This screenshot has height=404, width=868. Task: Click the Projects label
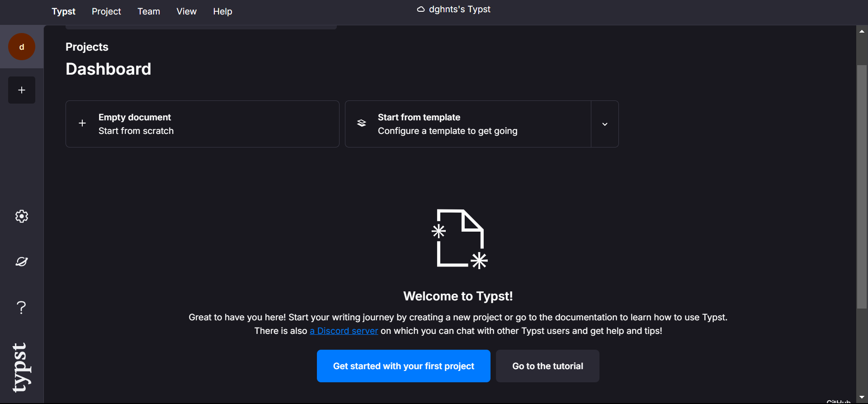[87, 47]
